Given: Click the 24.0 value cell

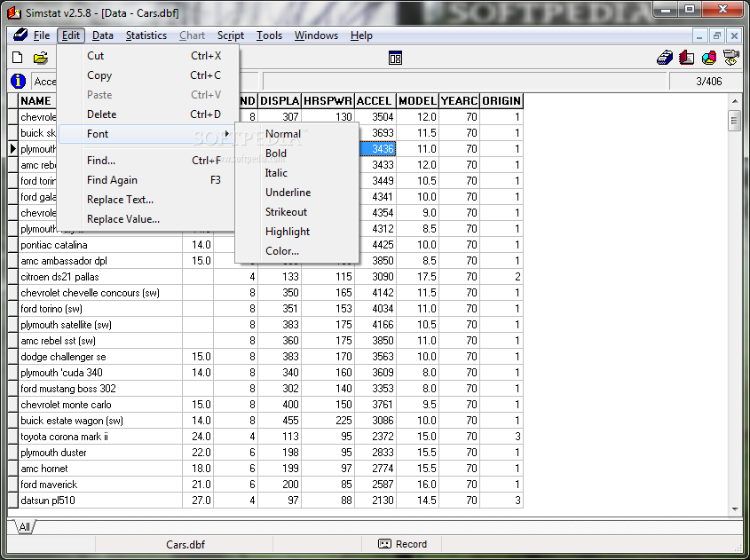Looking at the screenshot, I should (198, 437).
